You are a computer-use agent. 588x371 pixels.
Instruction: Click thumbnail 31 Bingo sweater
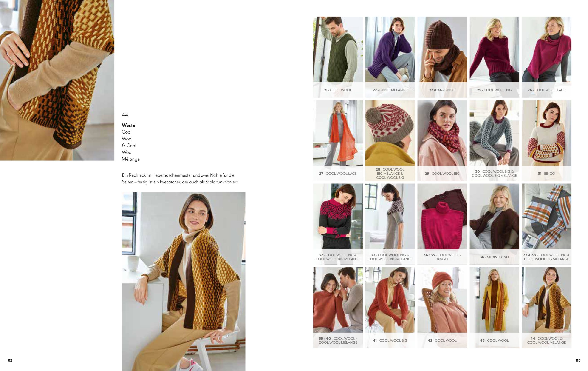(546, 133)
